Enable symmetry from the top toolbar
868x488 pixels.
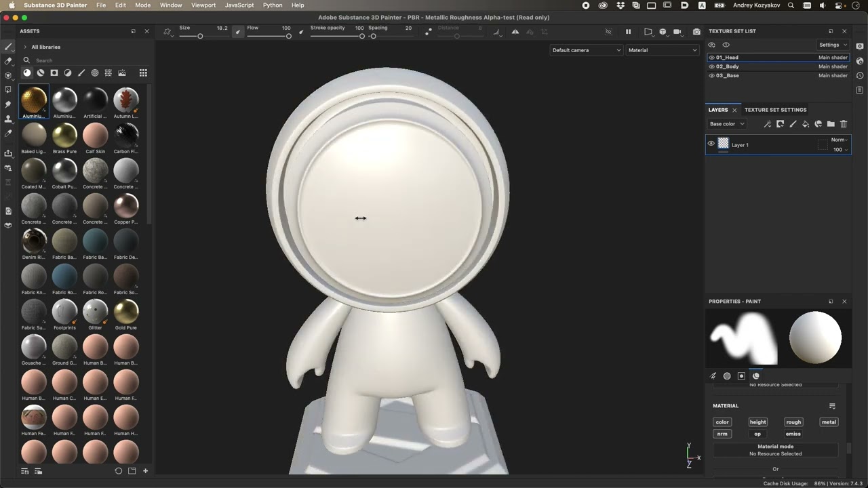coord(515,32)
